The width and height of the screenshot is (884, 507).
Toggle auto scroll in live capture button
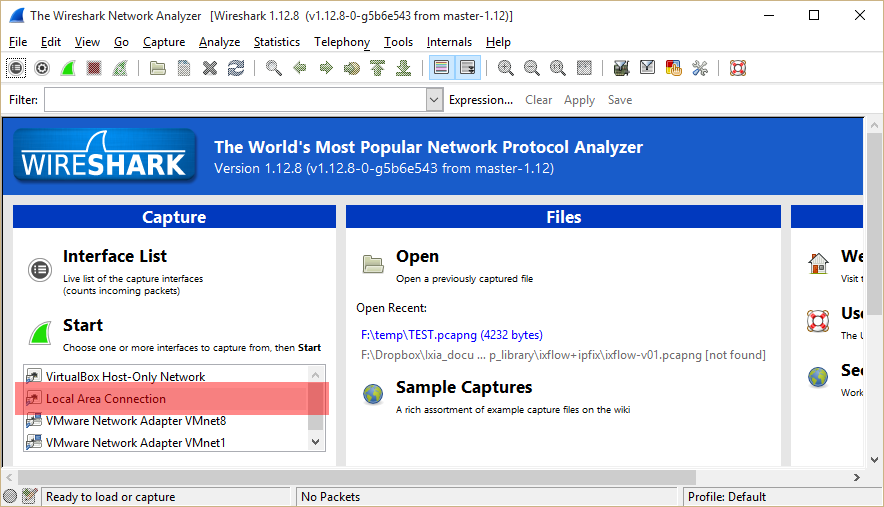click(467, 68)
